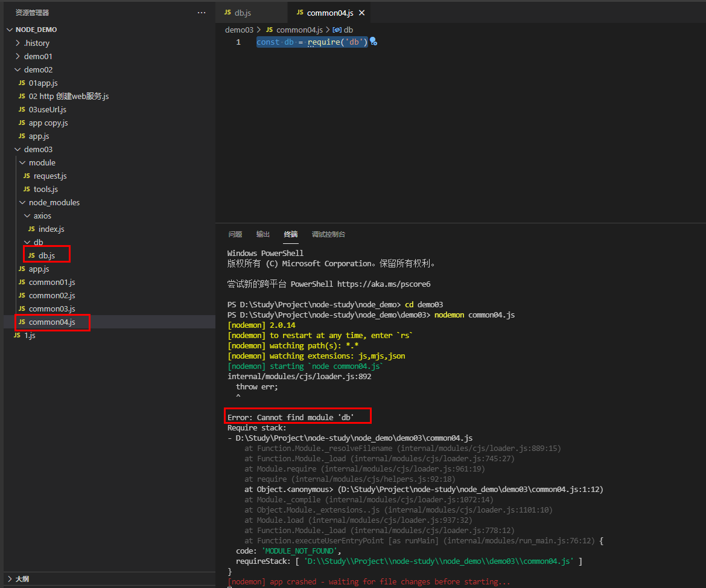The width and height of the screenshot is (706, 588).
Task: Switch to the 输出 panel
Action: click(x=262, y=235)
